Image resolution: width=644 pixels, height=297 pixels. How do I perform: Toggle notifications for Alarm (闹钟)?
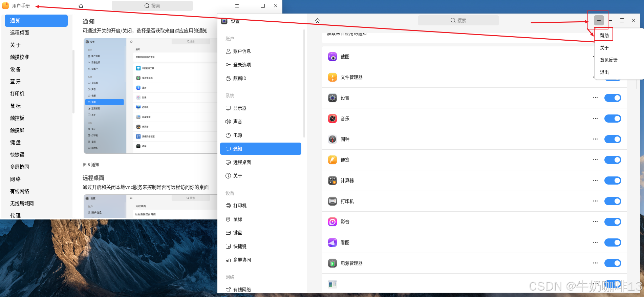point(613,139)
